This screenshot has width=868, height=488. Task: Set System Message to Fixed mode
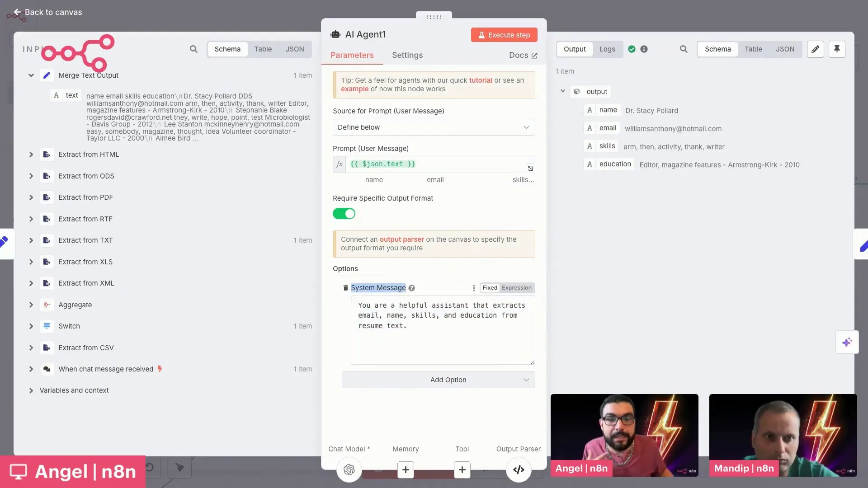point(490,288)
